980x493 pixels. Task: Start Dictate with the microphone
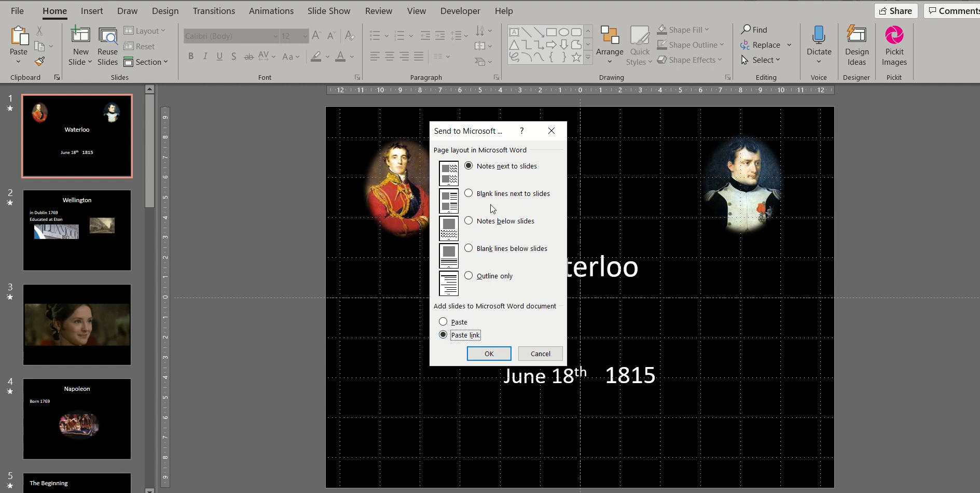coord(819,35)
